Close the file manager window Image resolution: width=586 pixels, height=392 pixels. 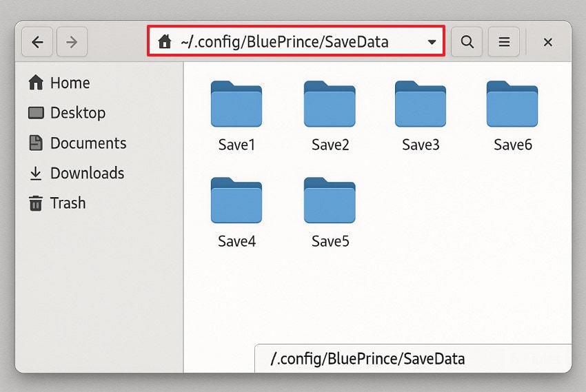tap(547, 42)
